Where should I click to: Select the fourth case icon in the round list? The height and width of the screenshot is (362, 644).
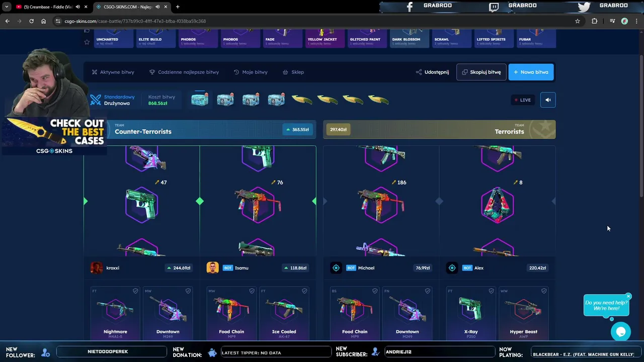coord(276,100)
